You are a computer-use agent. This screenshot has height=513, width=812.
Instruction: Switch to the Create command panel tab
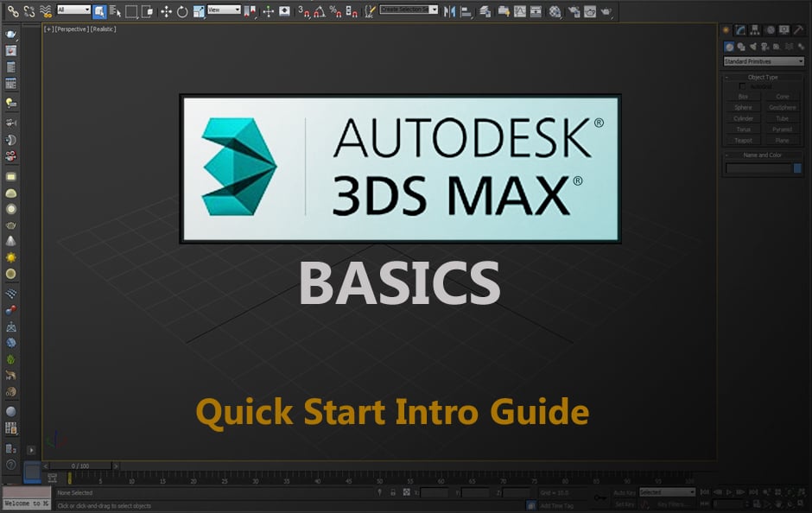[726, 30]
